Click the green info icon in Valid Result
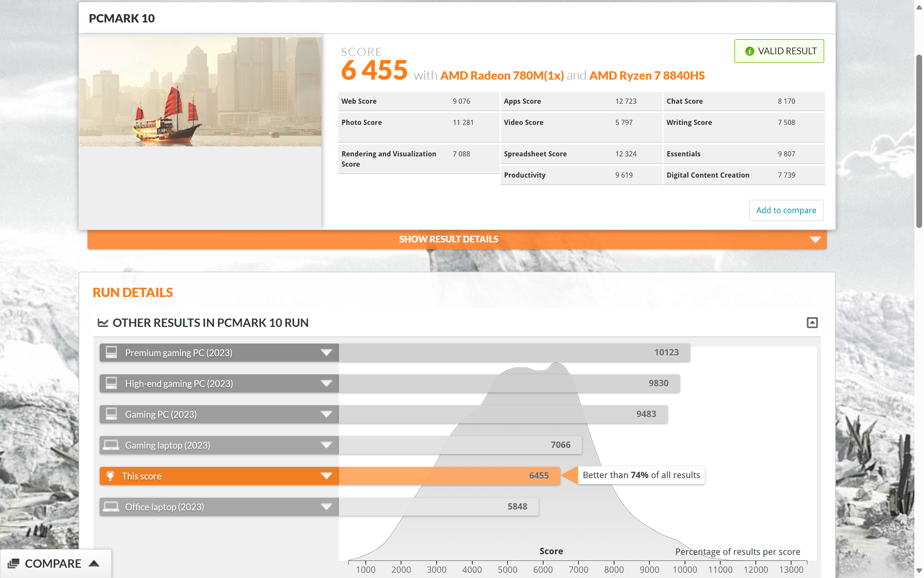Image resolution: width=924 pixels, height=578 pixels. pyautogui.click(x=749, y=51)
